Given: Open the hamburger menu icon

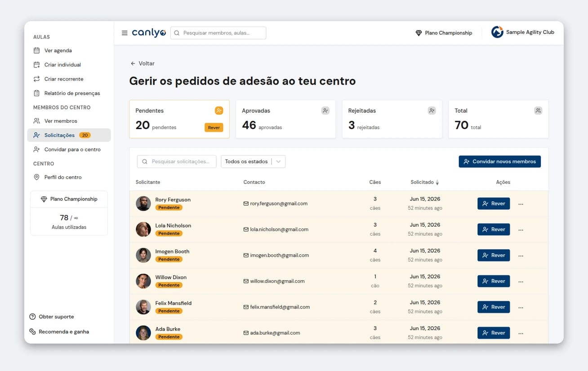Looking at the screenshot, I should [125, 33].
